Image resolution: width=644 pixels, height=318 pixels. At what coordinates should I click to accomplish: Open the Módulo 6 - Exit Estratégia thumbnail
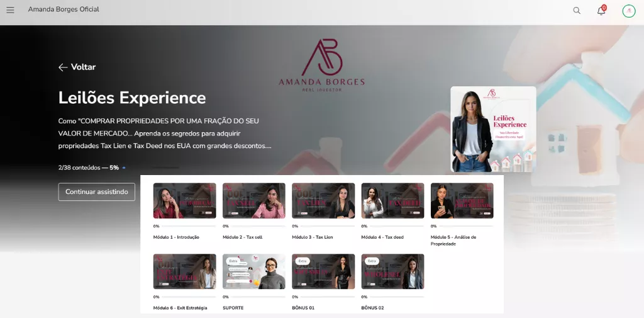(184, 271)
